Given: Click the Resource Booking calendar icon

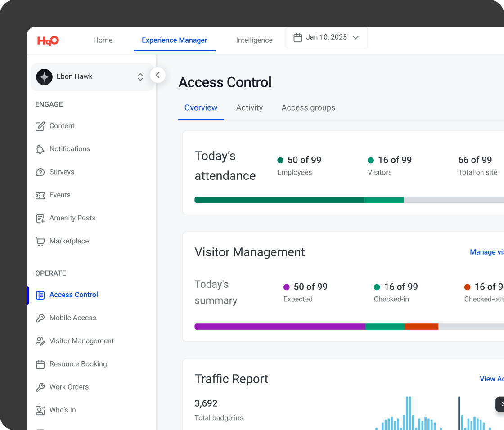Looking at the screenshot, I should [40, 364].
